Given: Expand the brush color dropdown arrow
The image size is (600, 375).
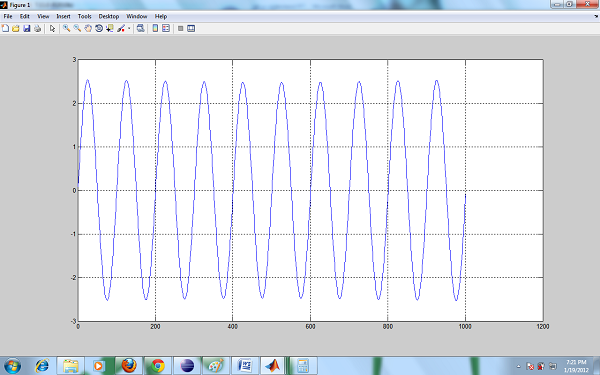Looking at the screenshot, I should (129, 28).
